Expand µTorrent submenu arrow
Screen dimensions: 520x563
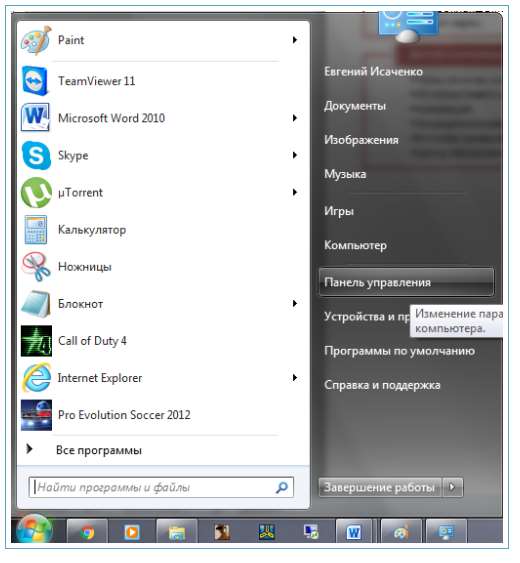coord(295,192)
